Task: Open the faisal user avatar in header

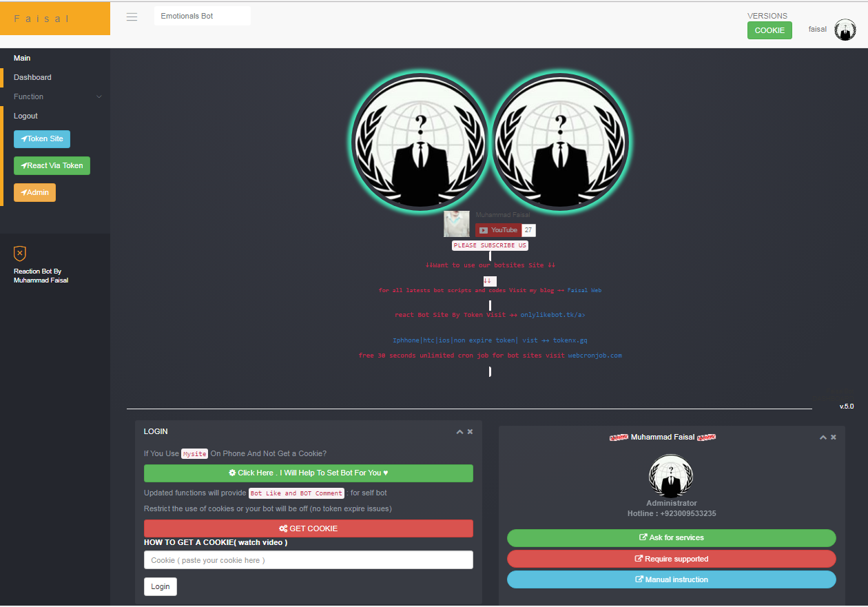Action: (845, 30)
